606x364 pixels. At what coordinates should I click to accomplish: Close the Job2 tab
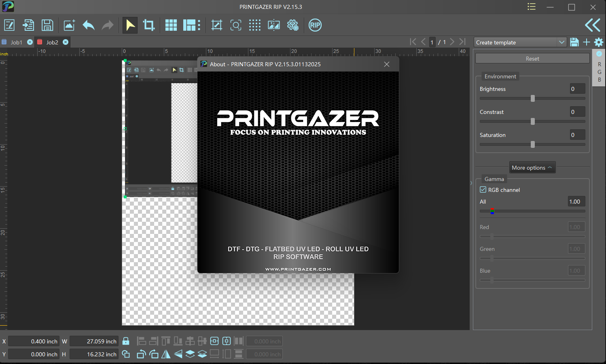(66, 42)
